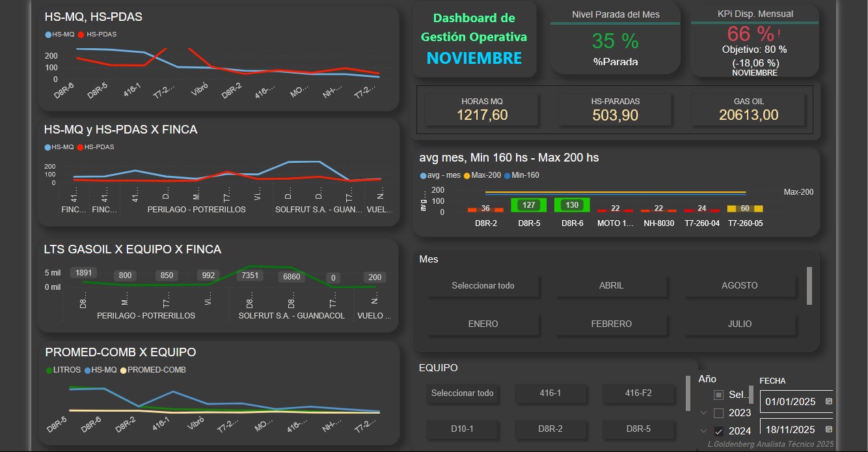The image size is (868, 452).
Task: Click the NH-8030 bar labeled 22
Action: pos(658,210)
